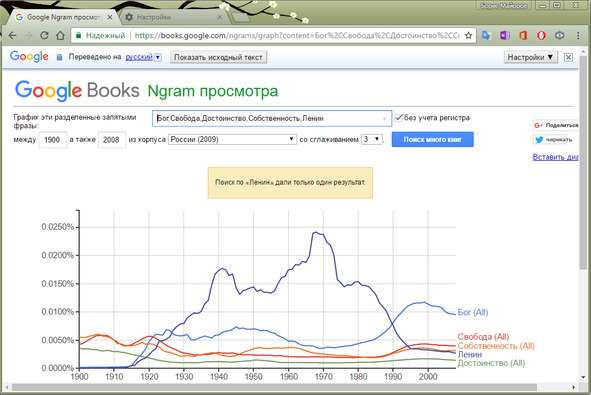The height and width of the screenshot is (395, 591).
Task: Open the Настройки translate options dropdown
Action: click(x=530, y=57)
